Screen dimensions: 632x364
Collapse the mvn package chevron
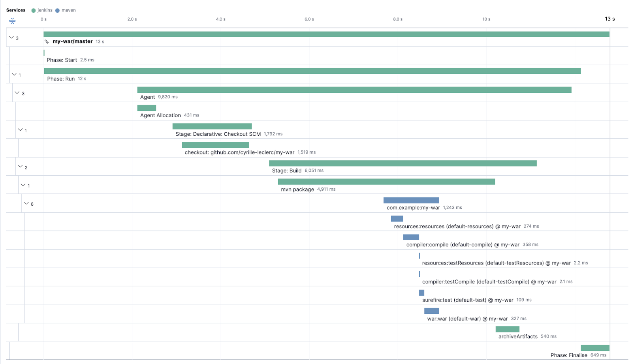pos(23,185)
